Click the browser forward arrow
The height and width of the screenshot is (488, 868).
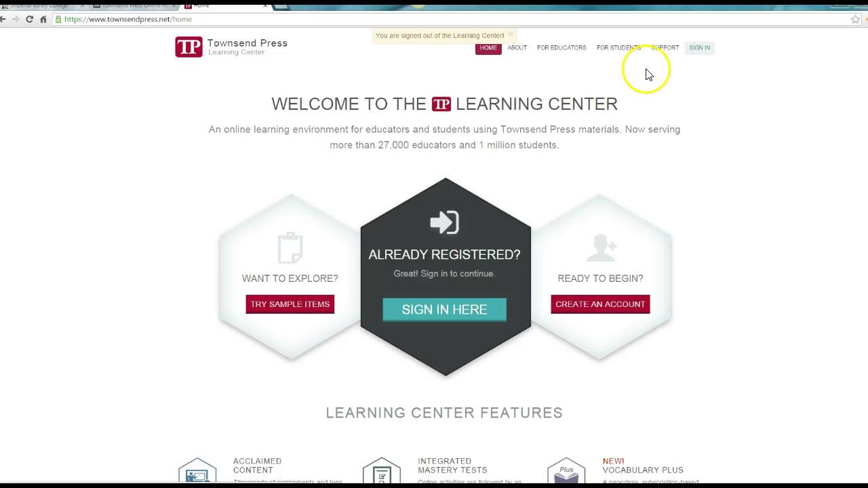(15, 19)
